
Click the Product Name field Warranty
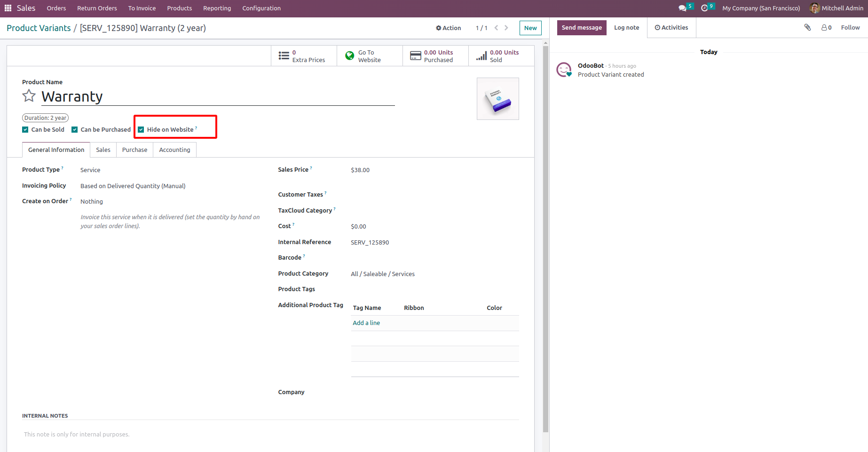(x=218, y=96)
